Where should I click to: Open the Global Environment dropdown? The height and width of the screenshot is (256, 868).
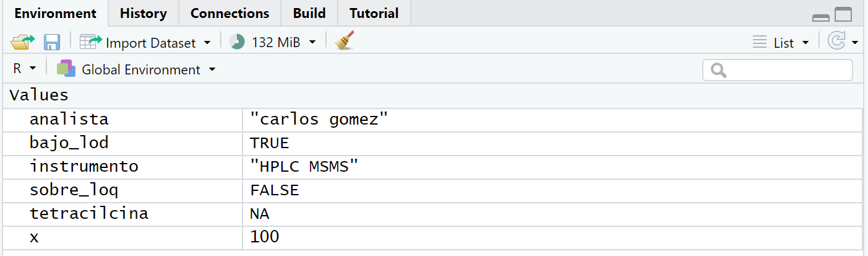[x=212, y=69]
